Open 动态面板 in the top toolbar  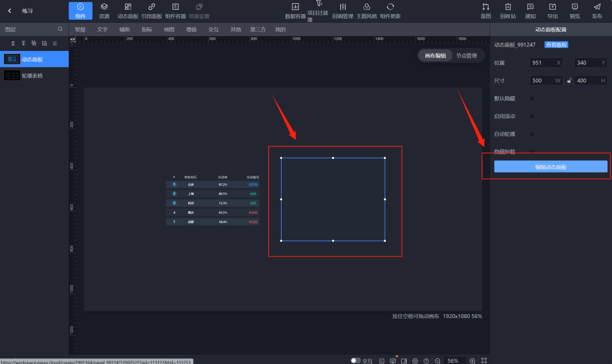128,11
